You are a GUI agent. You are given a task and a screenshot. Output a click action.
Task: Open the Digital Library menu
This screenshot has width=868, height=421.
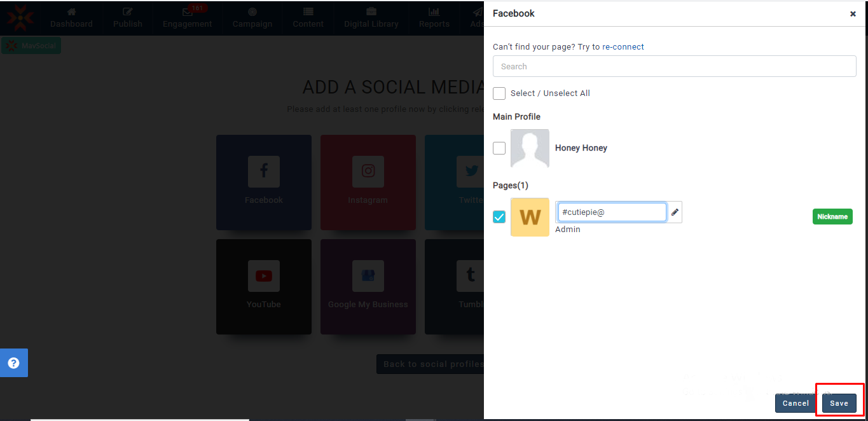(x=371, y=18)
